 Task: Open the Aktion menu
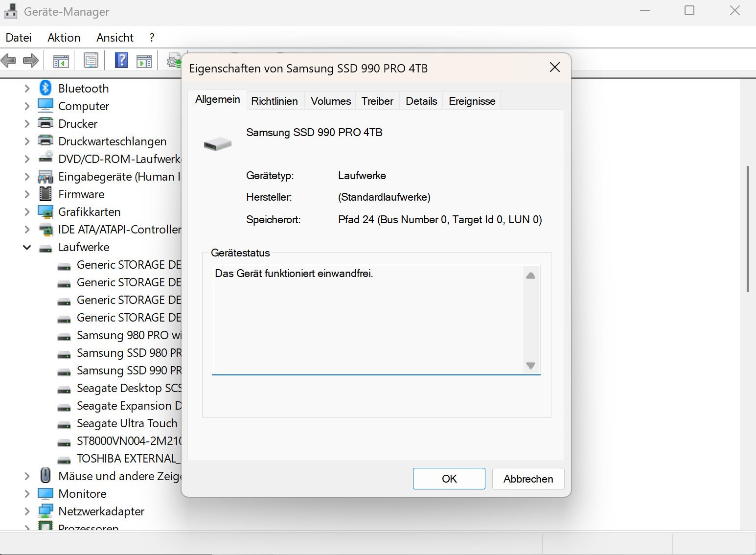64,38
